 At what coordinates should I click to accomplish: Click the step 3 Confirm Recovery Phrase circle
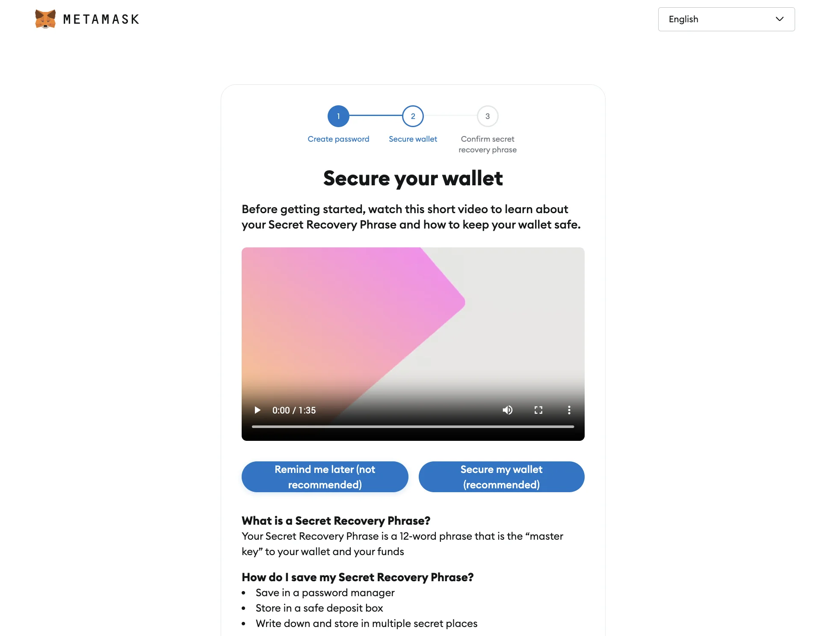pyautogui.click(x=488, y=116)
